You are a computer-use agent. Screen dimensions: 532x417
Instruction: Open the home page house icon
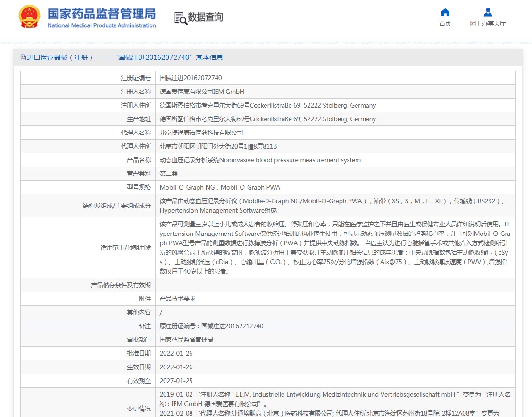pos(445,12)
